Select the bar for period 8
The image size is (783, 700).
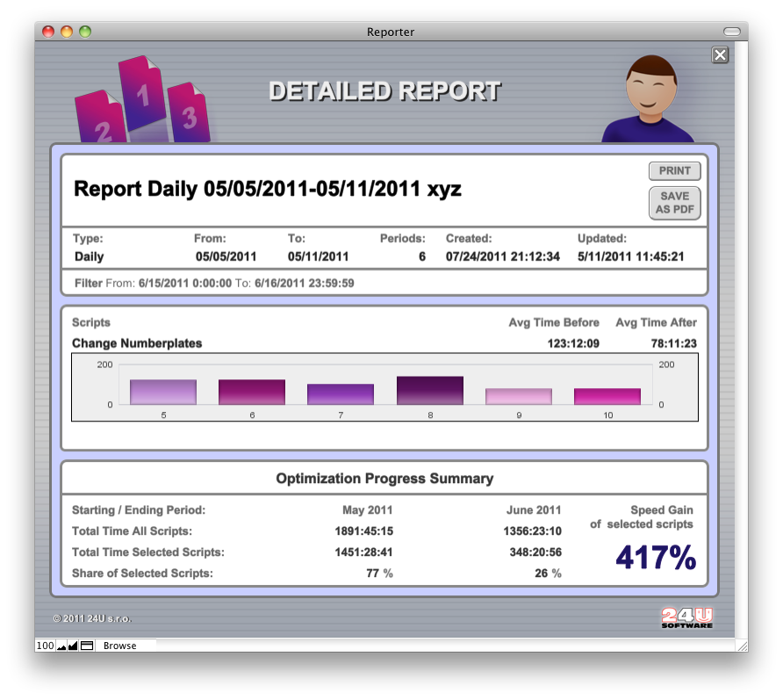(430, 390)
